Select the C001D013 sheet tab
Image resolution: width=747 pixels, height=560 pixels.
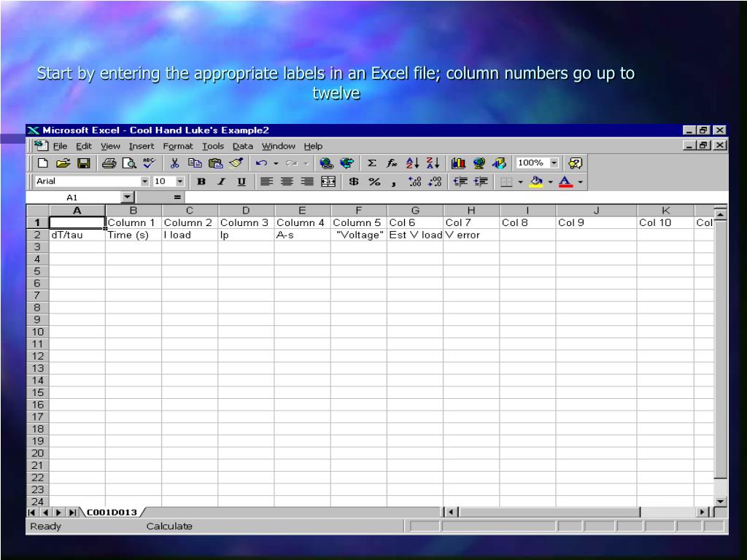112,513
